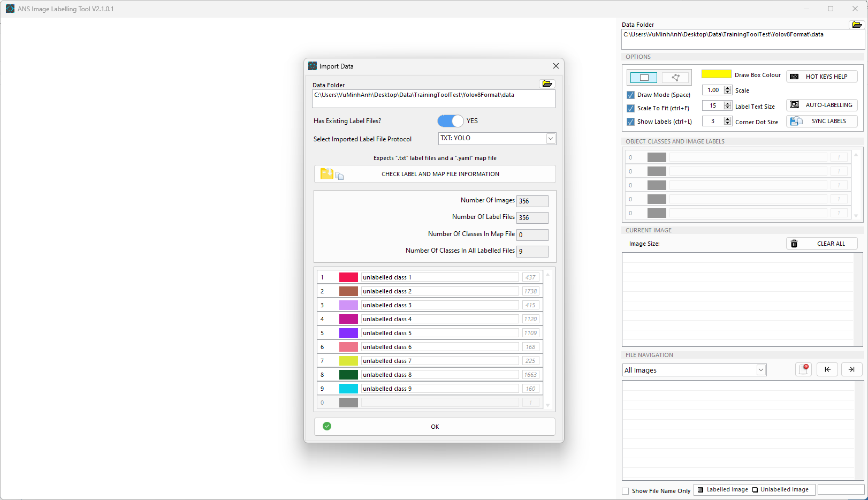Click the delete file icon in File Navigation
This screenshot has height=500, width=868.
803,369
